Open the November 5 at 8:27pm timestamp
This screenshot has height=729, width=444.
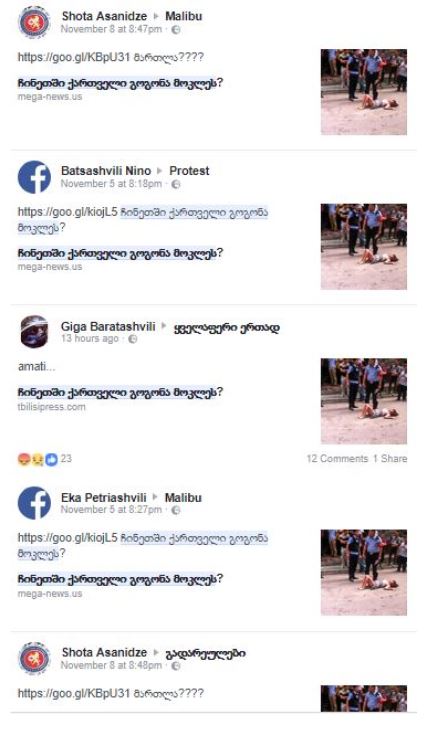tap(111, 510)
